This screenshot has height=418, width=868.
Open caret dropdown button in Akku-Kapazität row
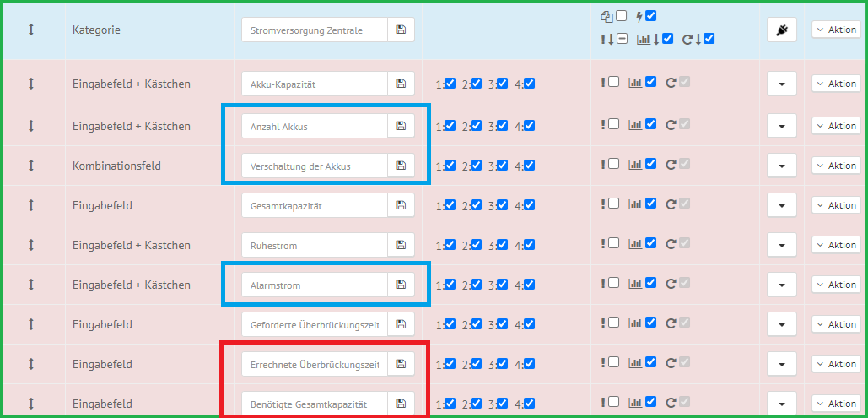coord(782,84)
